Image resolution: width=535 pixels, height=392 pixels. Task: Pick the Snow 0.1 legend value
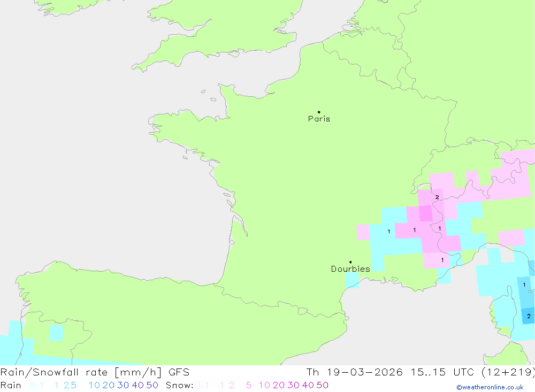[x=202, y=385]
